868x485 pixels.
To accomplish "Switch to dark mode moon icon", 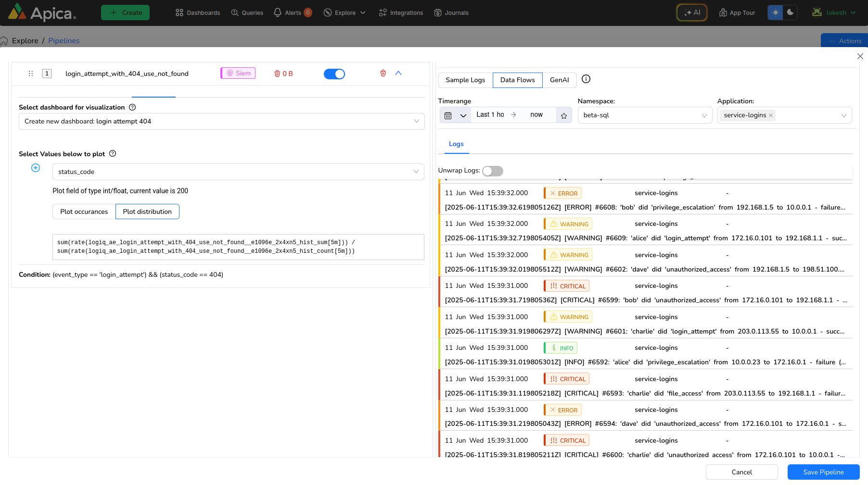I will (790, 12).
